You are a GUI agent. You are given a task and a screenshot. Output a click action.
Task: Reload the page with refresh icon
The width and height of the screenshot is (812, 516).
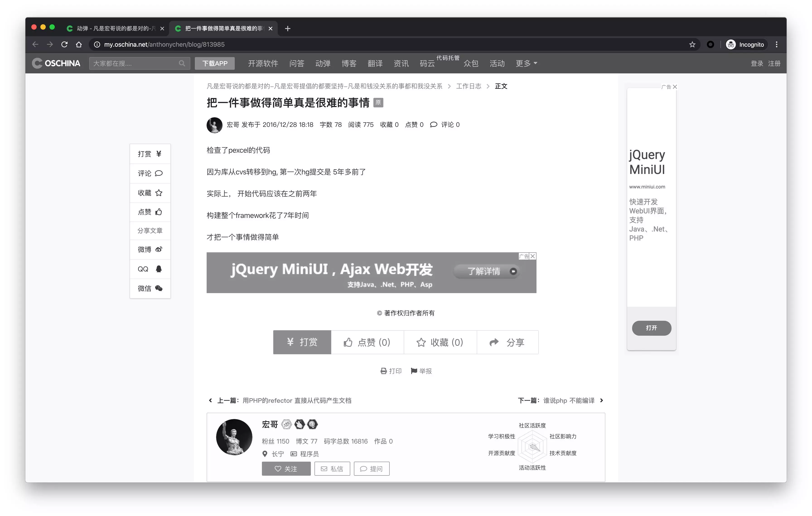tap(64, 44)
